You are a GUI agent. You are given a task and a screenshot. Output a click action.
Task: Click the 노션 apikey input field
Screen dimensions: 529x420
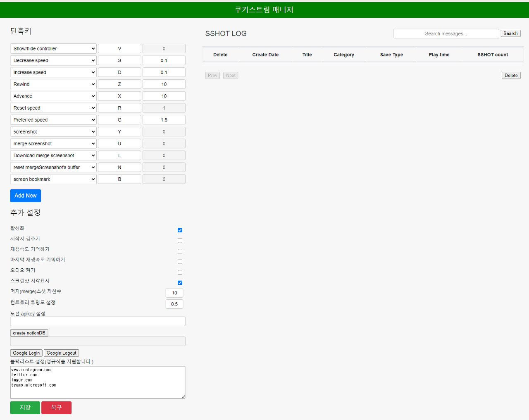pos(98,321)
